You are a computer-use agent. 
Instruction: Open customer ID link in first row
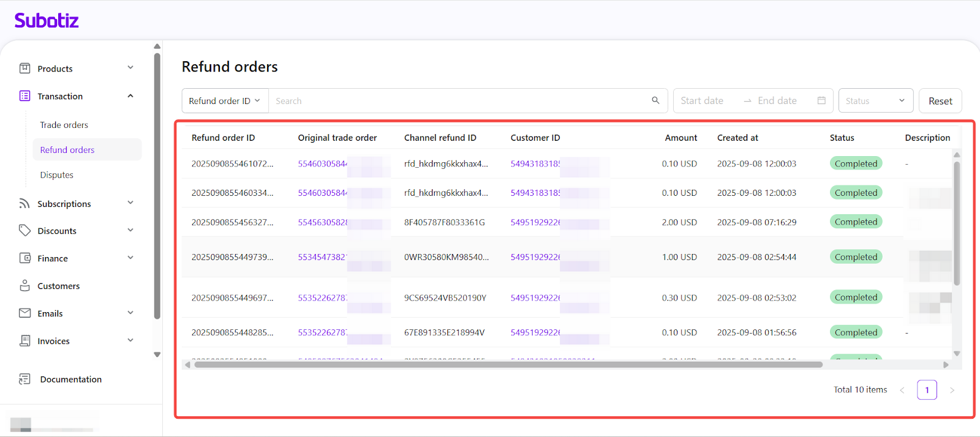pyautogui.click(x=535, y=163)
